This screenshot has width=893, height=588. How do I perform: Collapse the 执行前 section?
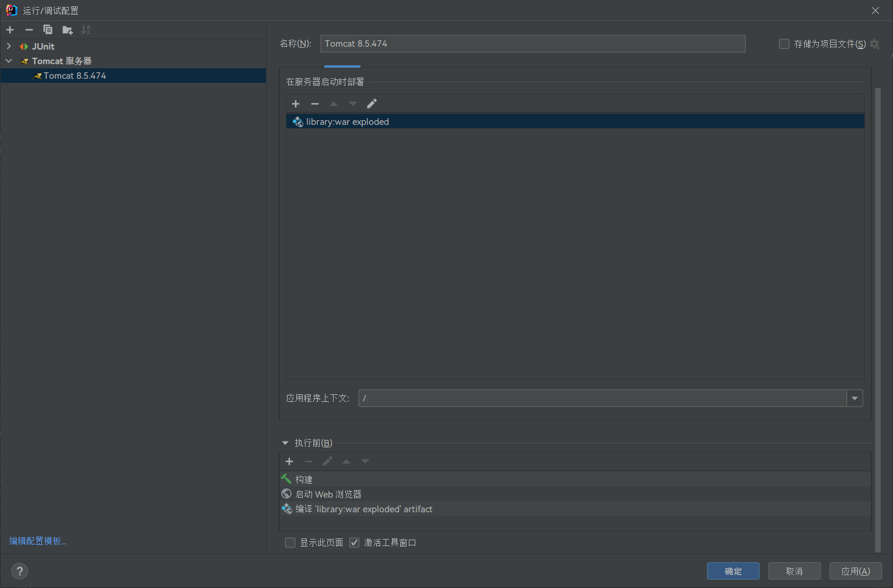[285, 443]
